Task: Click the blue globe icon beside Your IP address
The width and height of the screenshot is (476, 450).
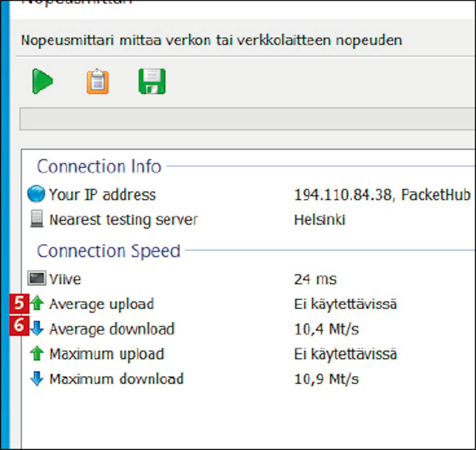Action: 36,194
